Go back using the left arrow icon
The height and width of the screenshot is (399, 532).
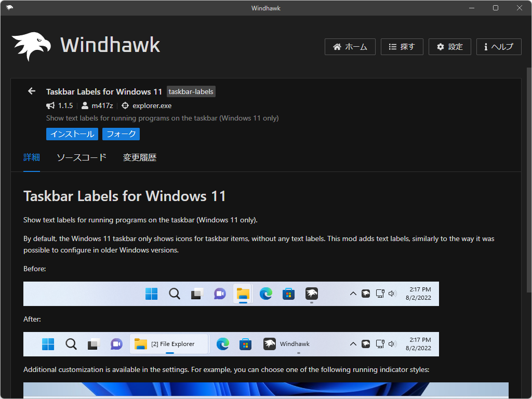(32, 91)
